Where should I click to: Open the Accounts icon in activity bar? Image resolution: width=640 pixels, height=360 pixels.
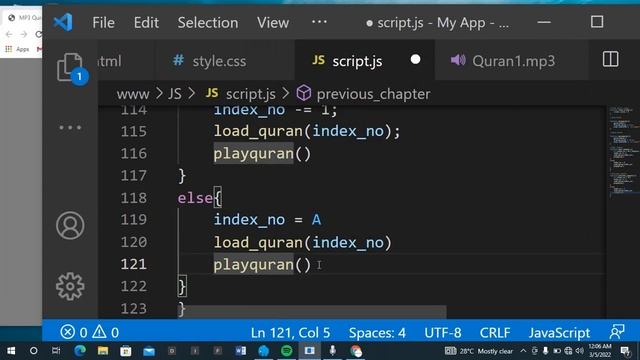(70, 225)
